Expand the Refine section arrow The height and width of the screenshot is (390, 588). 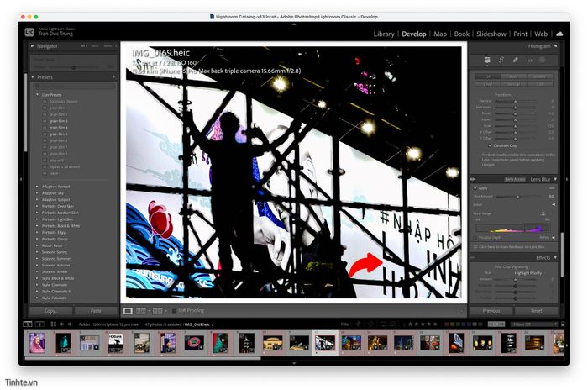(x=554, y=238)
